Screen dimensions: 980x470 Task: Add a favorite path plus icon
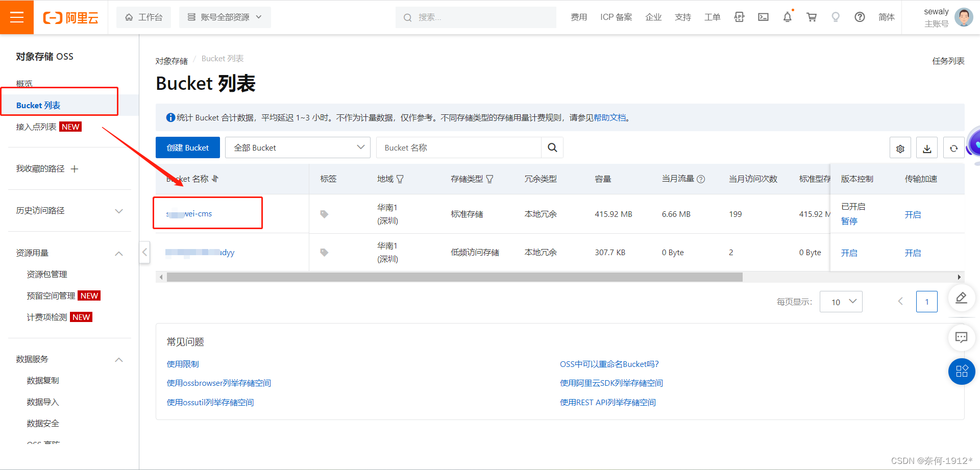pos(75,169)
